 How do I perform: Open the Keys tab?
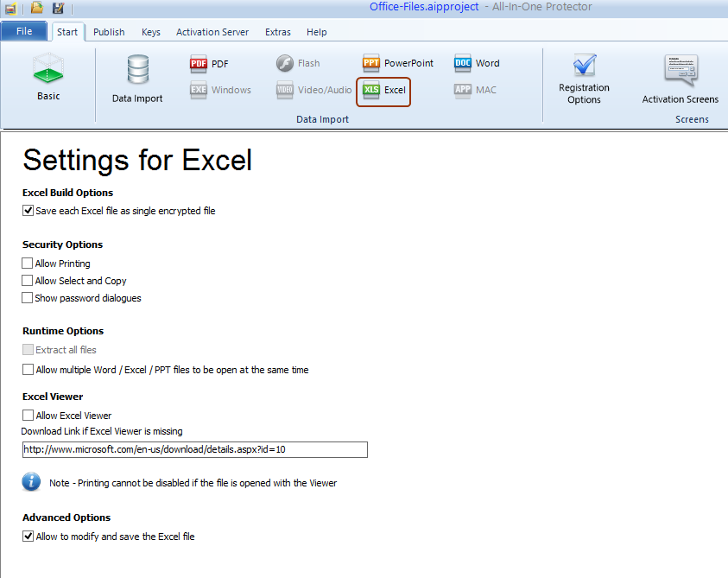pos(151,32)
